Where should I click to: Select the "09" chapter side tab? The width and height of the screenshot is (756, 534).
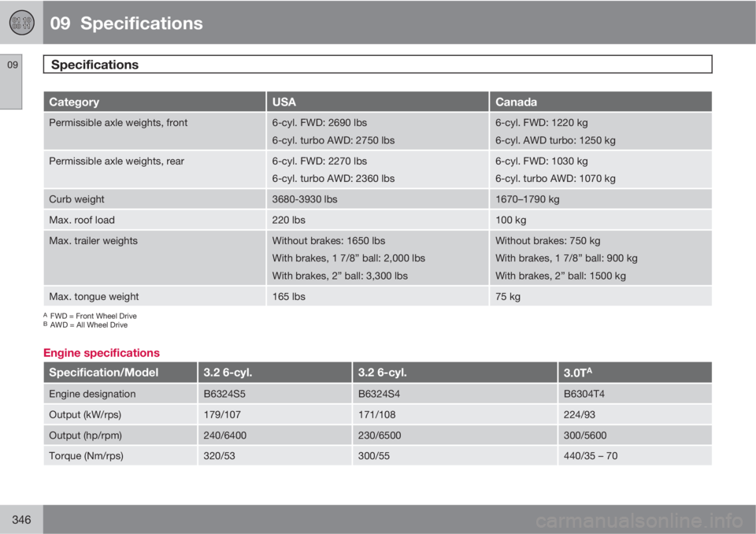pos(11,82)
